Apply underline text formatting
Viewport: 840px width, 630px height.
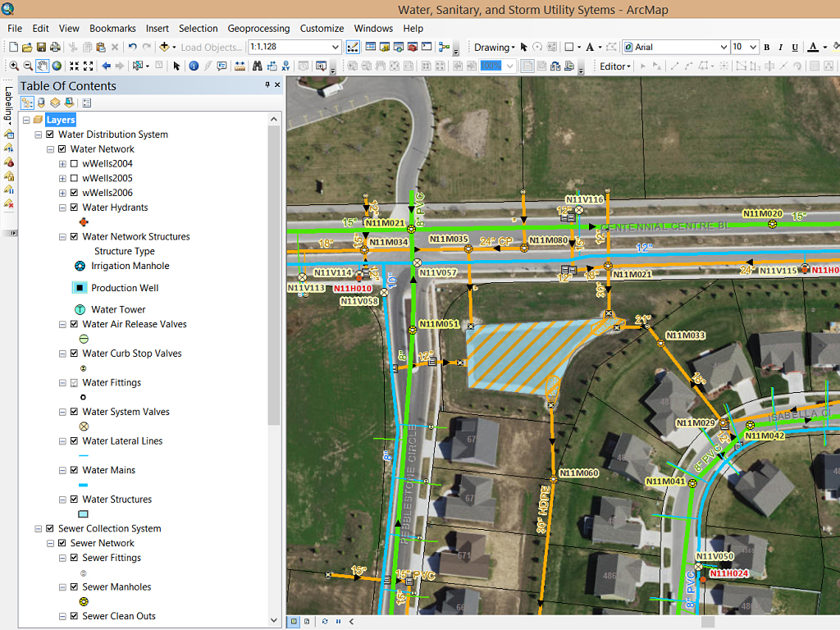(x=795, y=47)
